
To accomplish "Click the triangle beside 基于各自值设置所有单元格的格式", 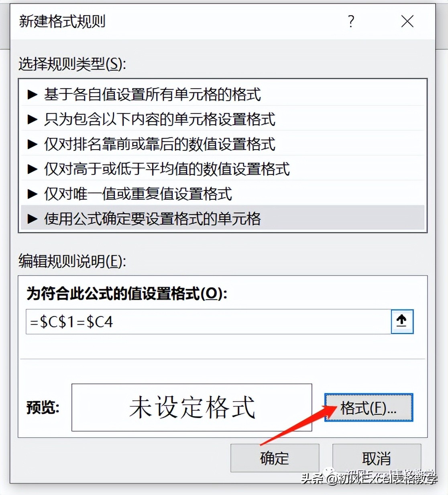I will point(32,95).
